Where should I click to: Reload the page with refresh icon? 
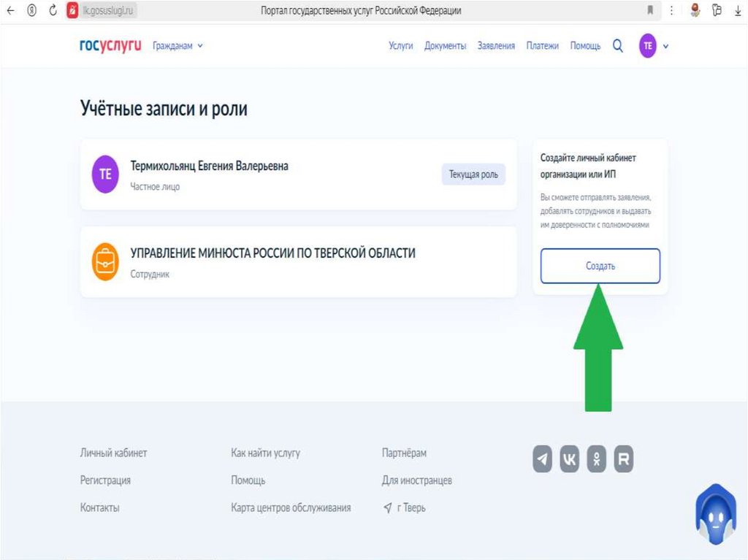click(x=53, y=10)
